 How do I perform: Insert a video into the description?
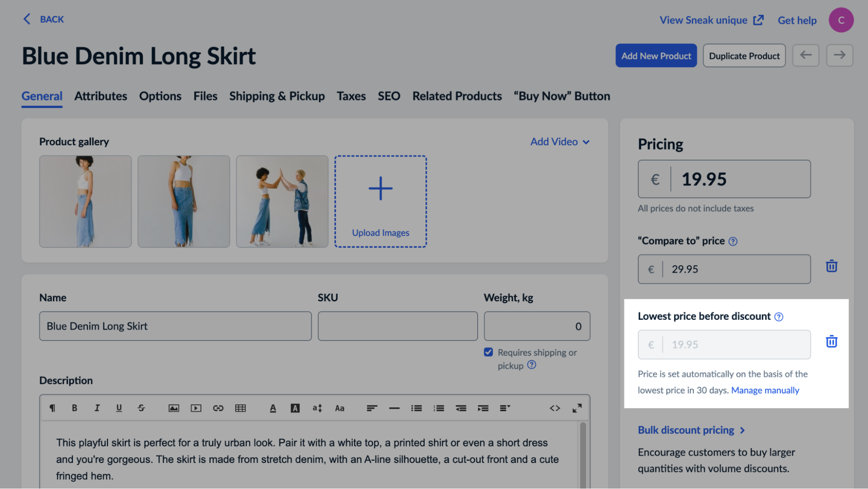point(196,408)
